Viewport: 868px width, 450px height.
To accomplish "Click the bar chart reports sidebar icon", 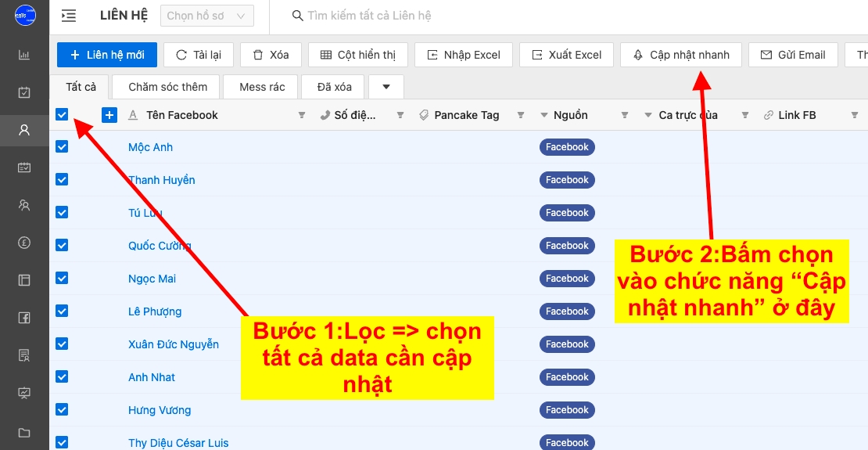I will [x=24, y=55].
